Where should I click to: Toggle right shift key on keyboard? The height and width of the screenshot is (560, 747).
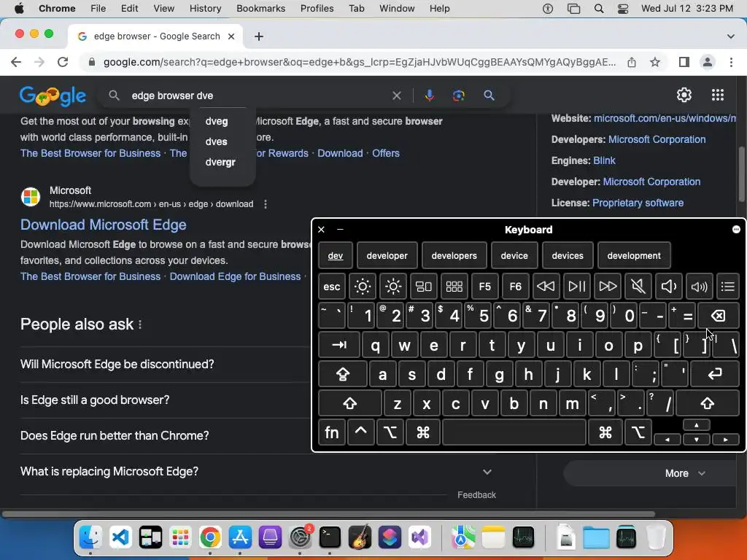pyautogui.click(x=708, y=403)
